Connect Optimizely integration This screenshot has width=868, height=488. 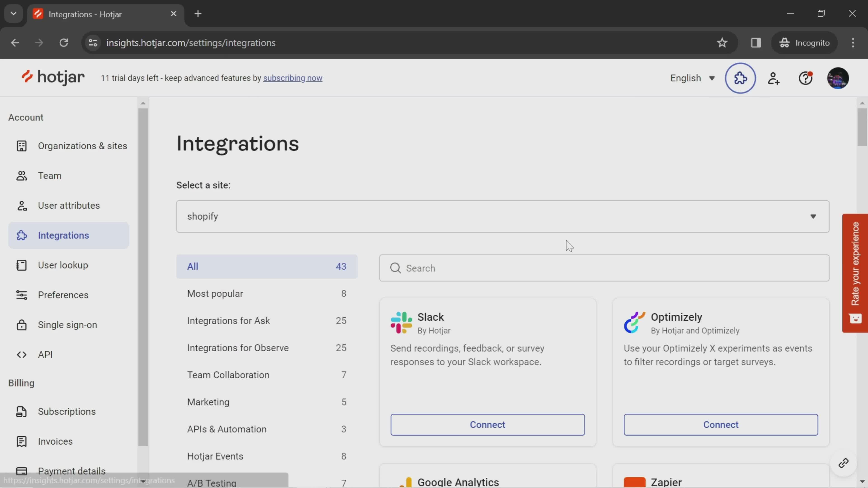pyautogui.click(x=721, y=425)
